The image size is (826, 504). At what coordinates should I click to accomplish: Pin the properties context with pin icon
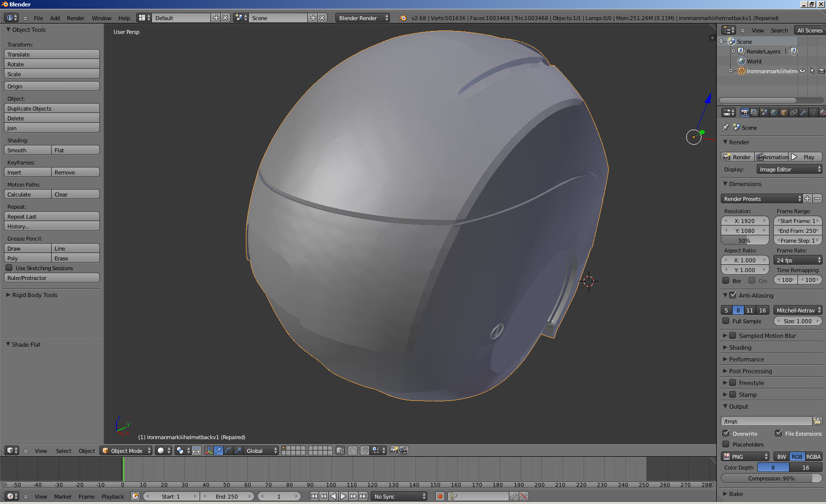tap(726, 127)
